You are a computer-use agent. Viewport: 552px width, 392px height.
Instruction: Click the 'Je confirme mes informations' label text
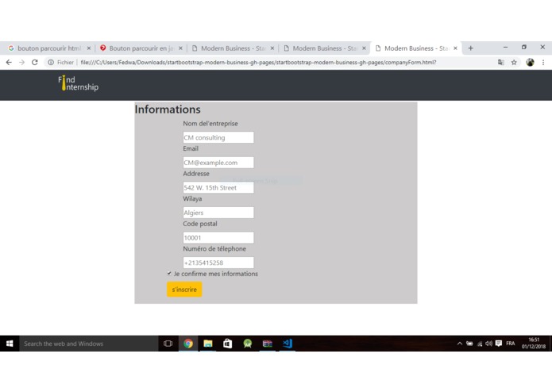(x=216, y=274)
